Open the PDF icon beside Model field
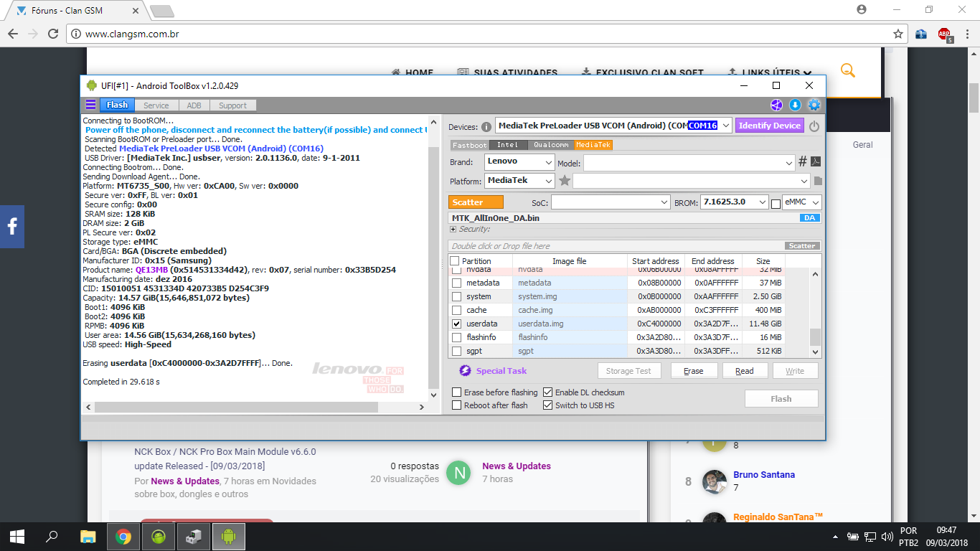 (x=816, y=161)
